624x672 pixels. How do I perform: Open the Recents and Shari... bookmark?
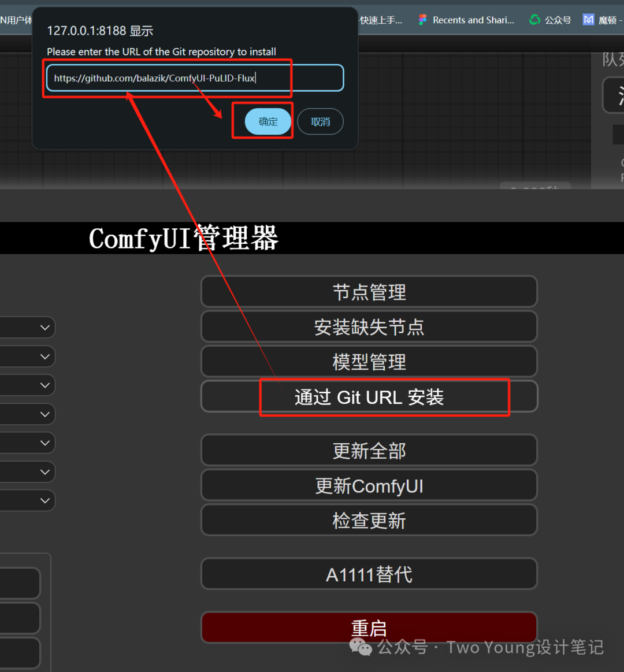point(473,20)
